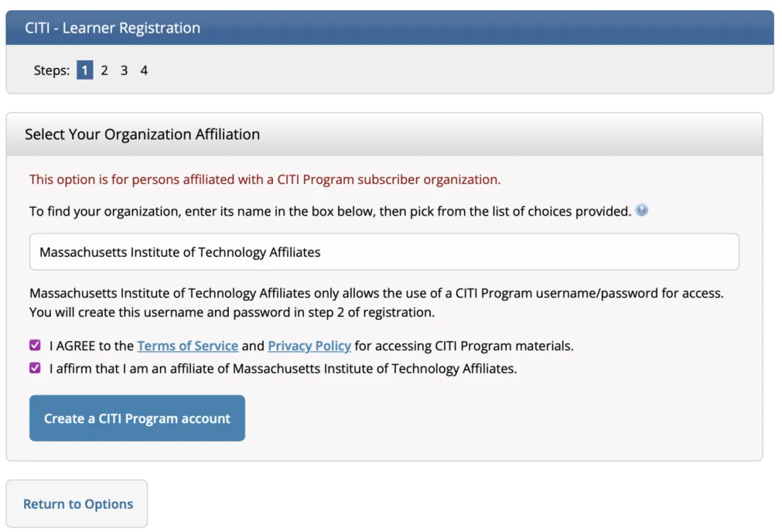Image resolution: width=782 pixels, height=532 pixels.
Task: Click the 'for accessing CITI Program materials' text
Action: click(x=464, y=345)
